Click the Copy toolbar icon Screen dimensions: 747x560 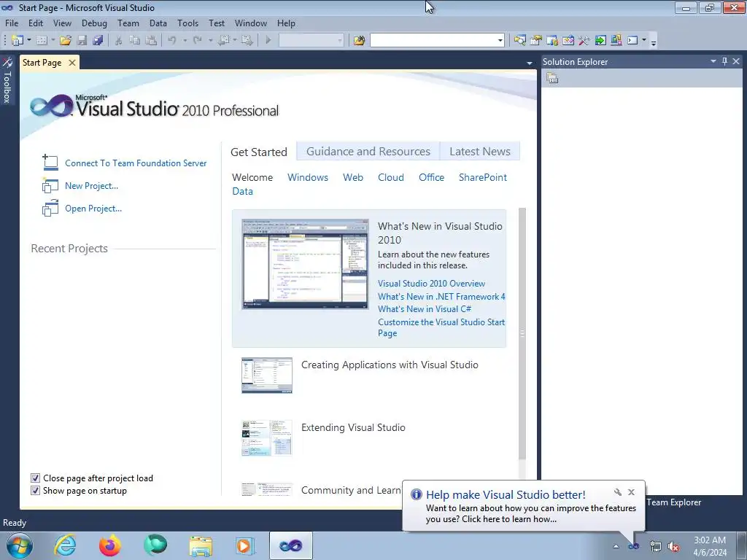coord(135,41)
